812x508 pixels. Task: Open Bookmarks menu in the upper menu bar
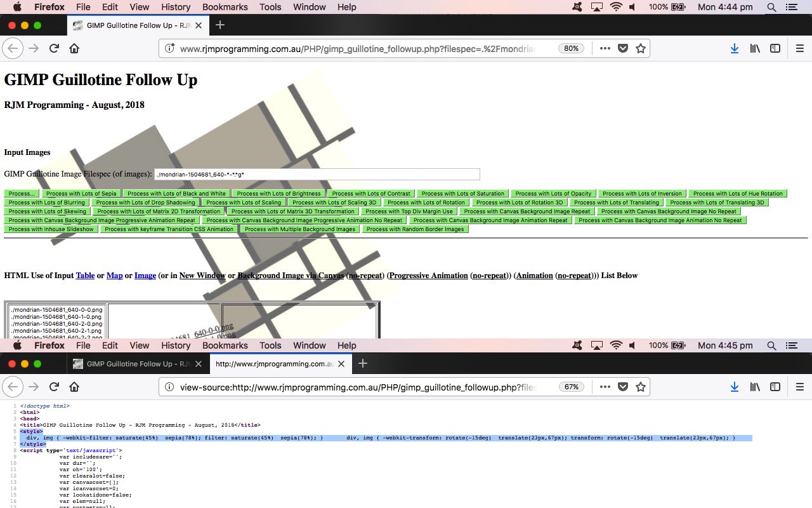pos(225,7)
